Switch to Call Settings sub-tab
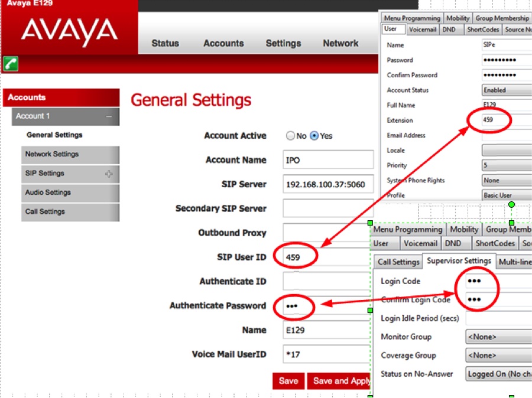Image resolution: width=532 pixels, height=398 pixels. pyautogui.click(x=398, y=262)
